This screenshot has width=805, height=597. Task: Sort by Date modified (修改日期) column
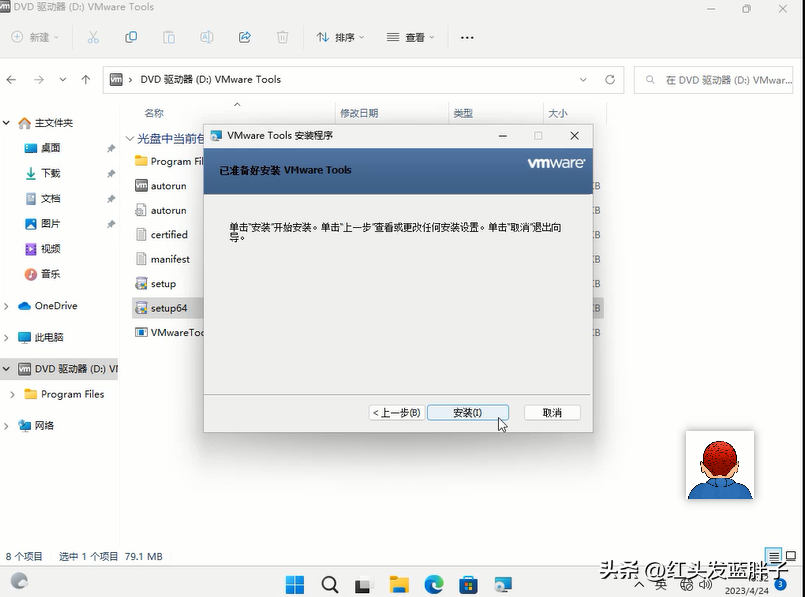click(x=359, y=113)
